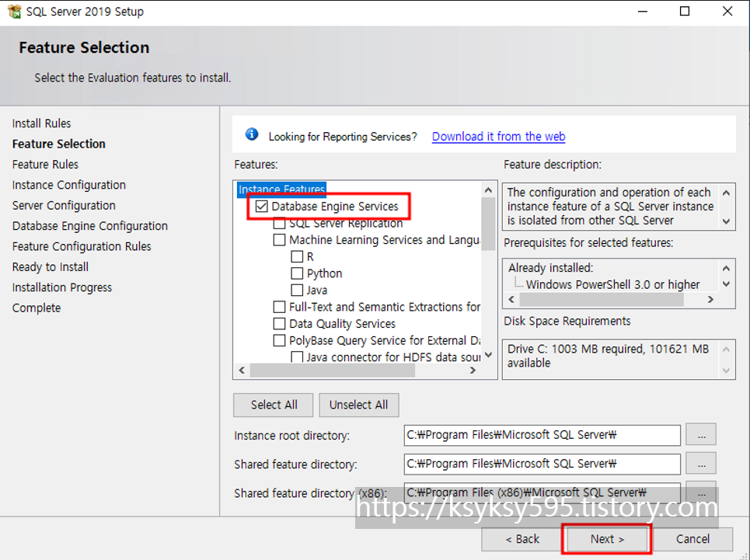Click Features list scroll up arrow
Viewport: 750px width, 560px height.
point(488,190)
